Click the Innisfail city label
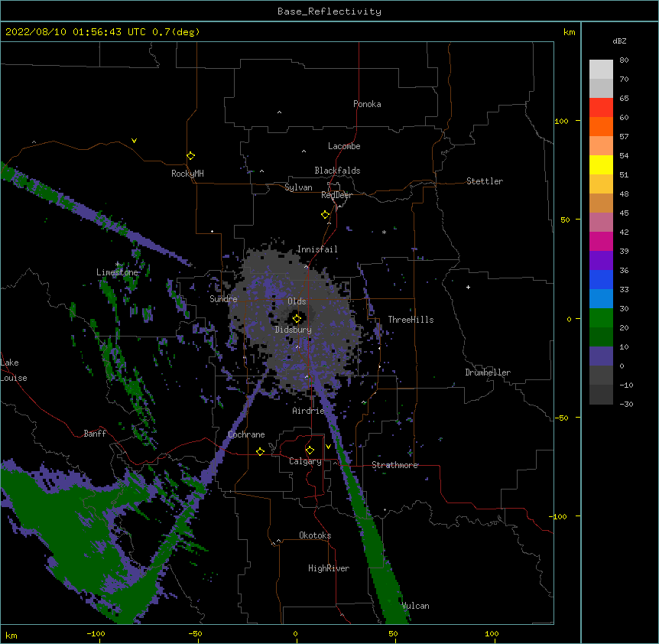 tap(317, 249)
